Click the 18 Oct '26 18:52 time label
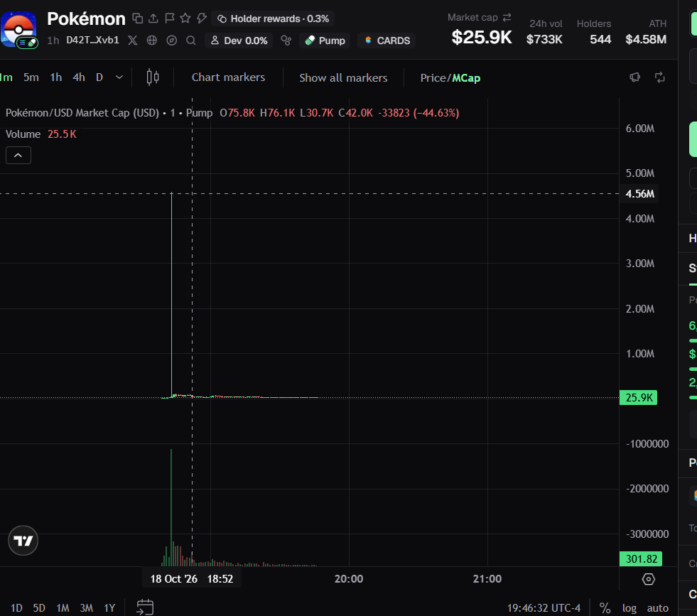 point(192,578)
